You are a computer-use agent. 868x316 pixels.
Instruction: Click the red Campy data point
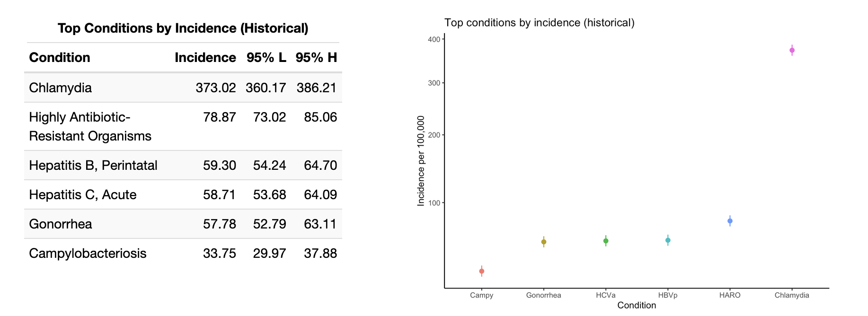[x=482, y=271]
